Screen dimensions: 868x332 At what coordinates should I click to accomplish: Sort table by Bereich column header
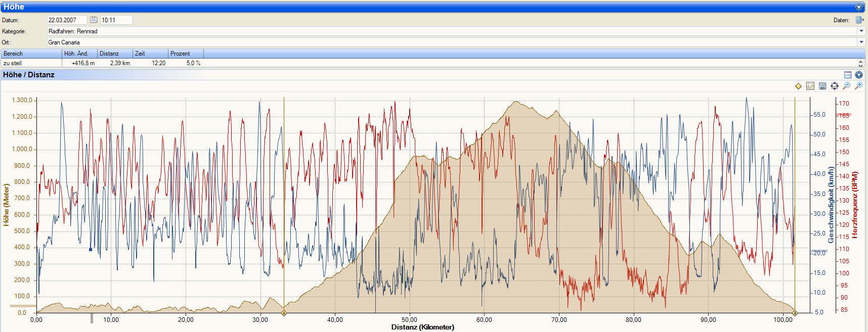(31, 54)
